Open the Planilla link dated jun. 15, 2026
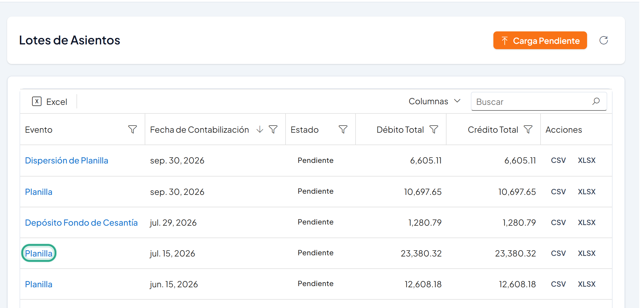644x308 pixels. tap(39, 284)
